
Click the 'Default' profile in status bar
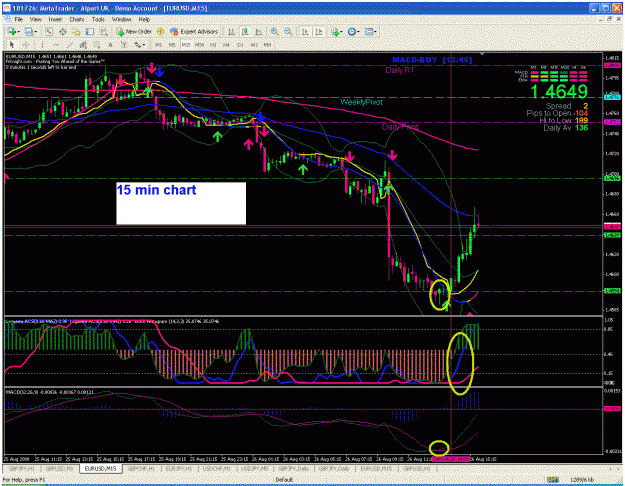pyautogui.click(x=284, y=479)
